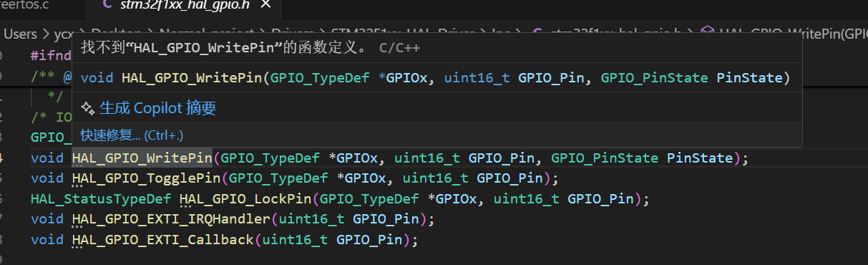868x265 pixels.
Task: Click Users in the breadcrumb path
Action: point(20,33)
